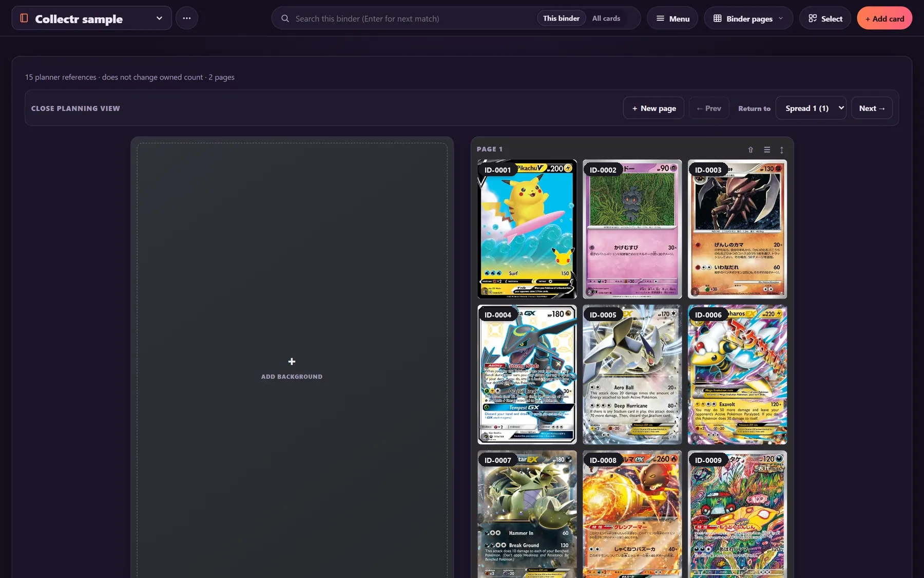Expand the Binder pages dropdown
The width and height of the screenshot is (924, 578).
pos(748,18)
